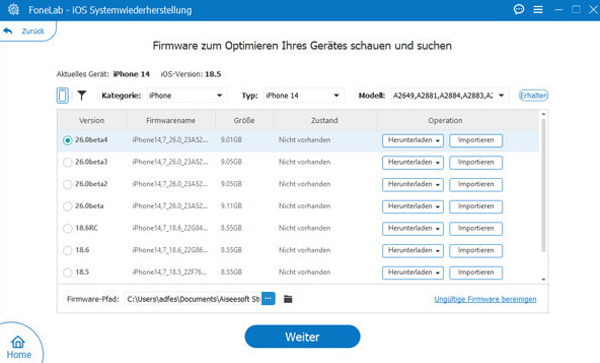Click Importieren for 18.5

[476, 273]
